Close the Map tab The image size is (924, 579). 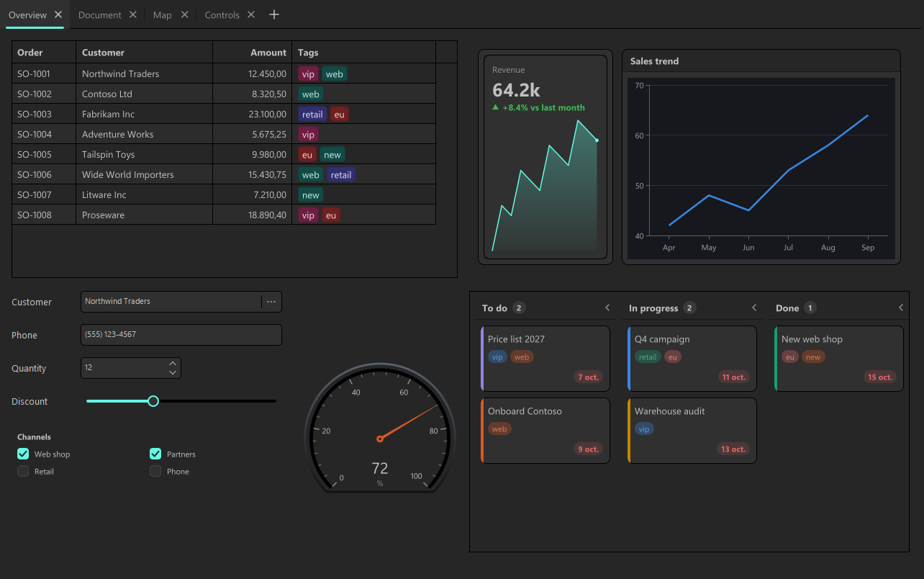pyautogui.click(x=185, y=14)
